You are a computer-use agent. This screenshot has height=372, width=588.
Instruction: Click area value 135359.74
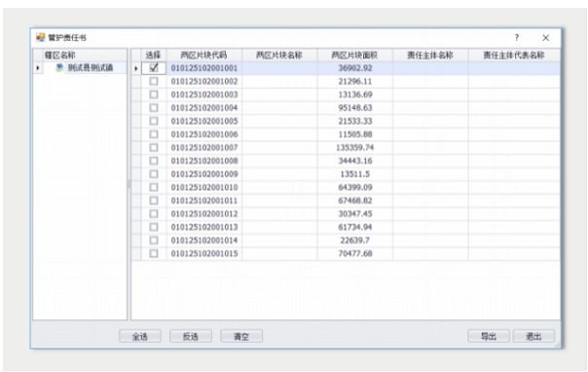pos(355,148)
